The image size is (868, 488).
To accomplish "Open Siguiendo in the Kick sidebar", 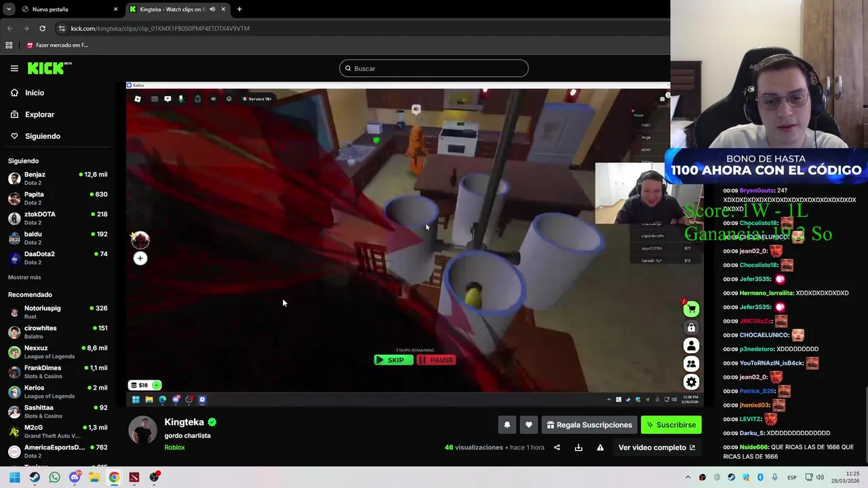I will (42, 136).
